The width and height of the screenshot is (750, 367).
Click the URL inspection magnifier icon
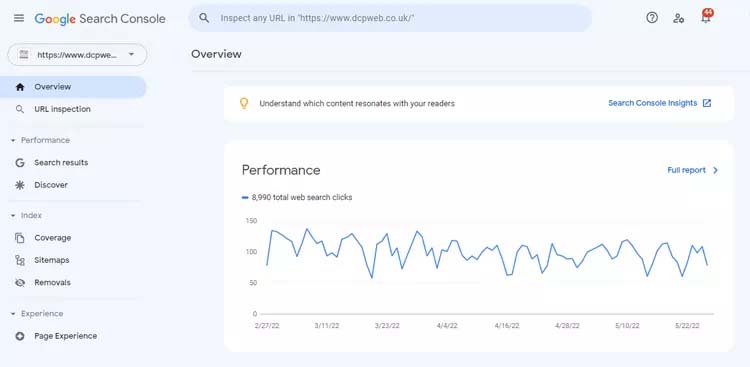20,109
